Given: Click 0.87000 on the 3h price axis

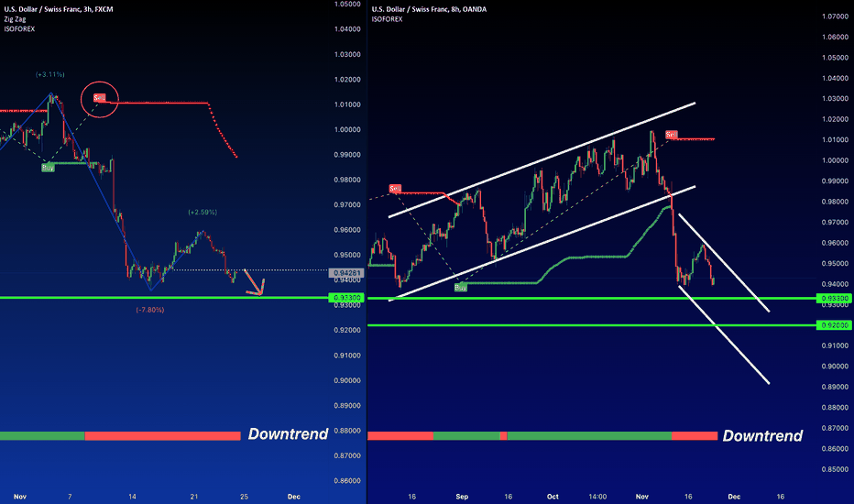Looking at the screenshot, I should [x=347, y=455].
